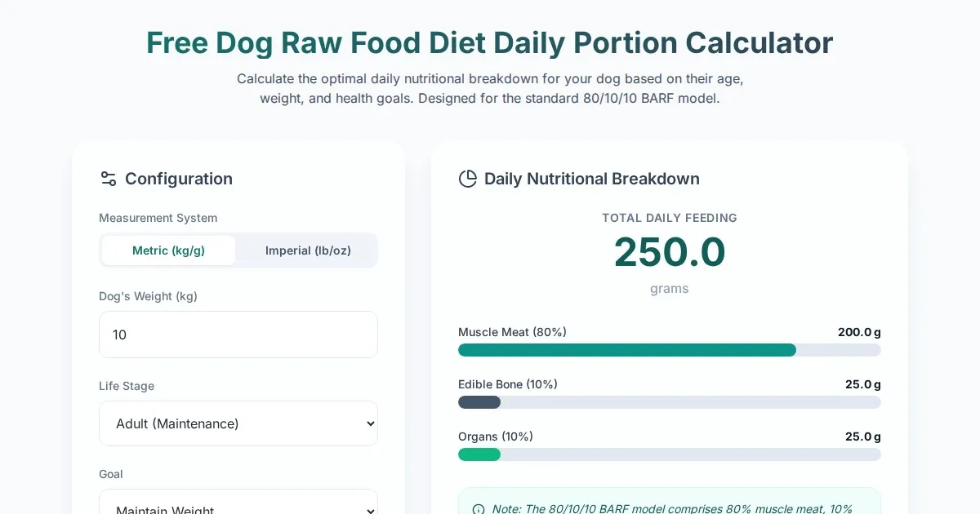The image size is (980, 514).
Task: Switch to Imperial (lb/oz) units
Action: click(308, 250)
